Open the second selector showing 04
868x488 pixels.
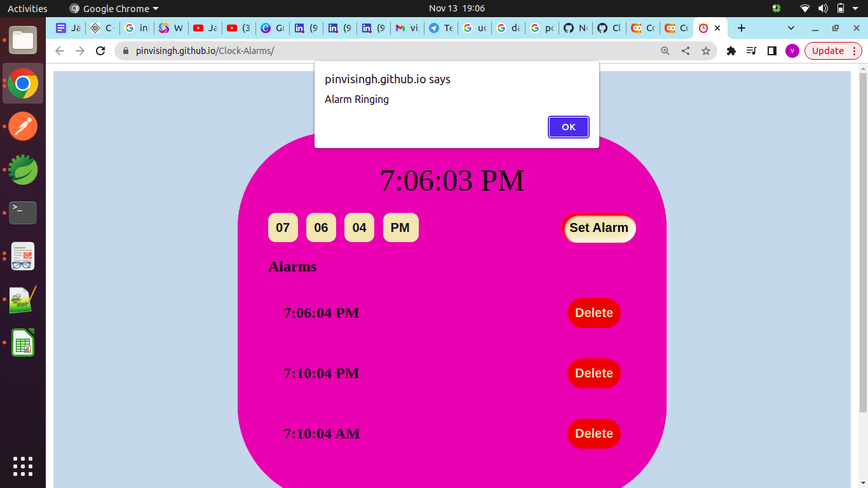tap(359, 227)
